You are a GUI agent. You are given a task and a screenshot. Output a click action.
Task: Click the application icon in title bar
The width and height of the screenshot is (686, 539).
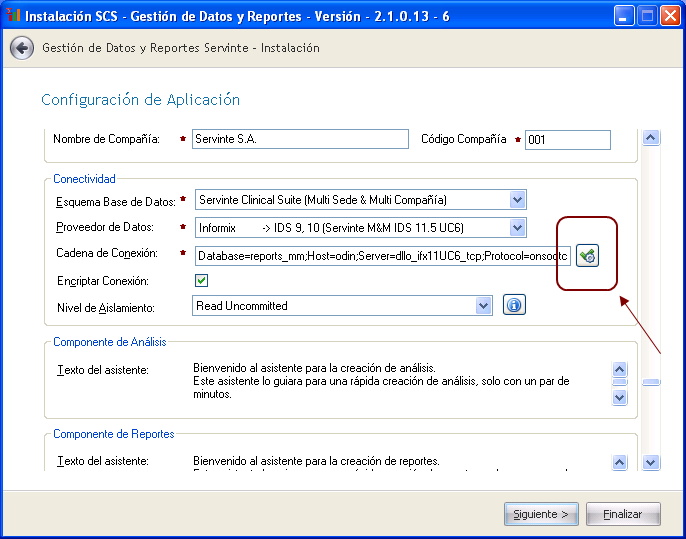12,16
